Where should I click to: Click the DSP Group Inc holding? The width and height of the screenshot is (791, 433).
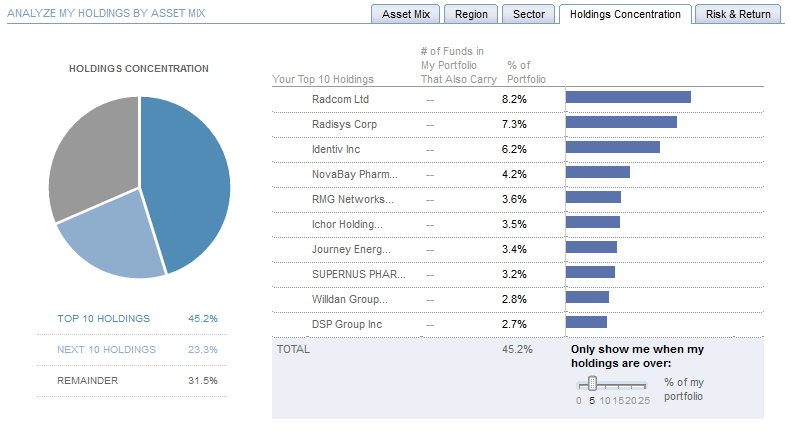click(347, 324)
